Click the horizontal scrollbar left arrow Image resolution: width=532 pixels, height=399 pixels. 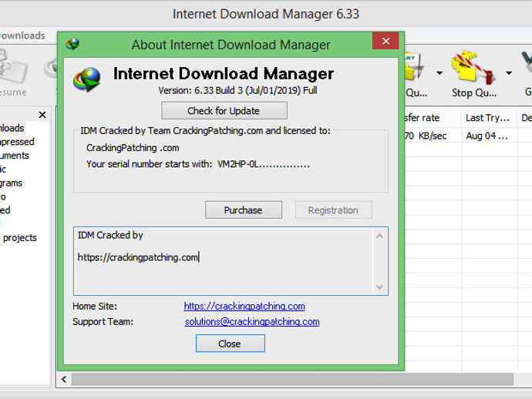click(x=64, y=379)
